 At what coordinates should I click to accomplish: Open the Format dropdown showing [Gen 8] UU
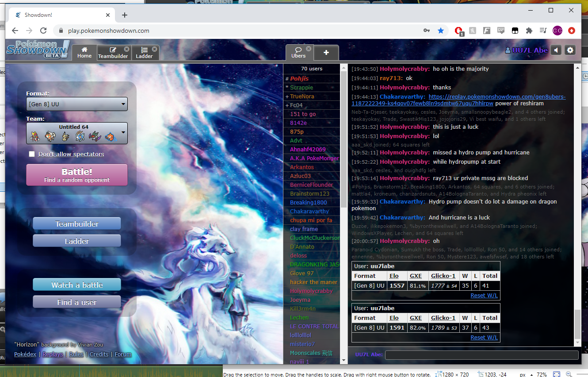77,104
